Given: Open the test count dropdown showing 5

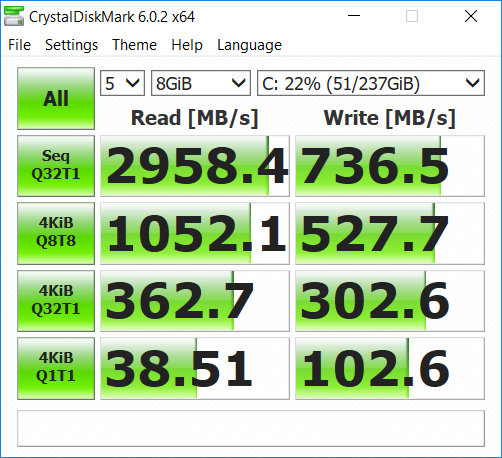Looking at the screenshot, I should click(x=122, y=83).
